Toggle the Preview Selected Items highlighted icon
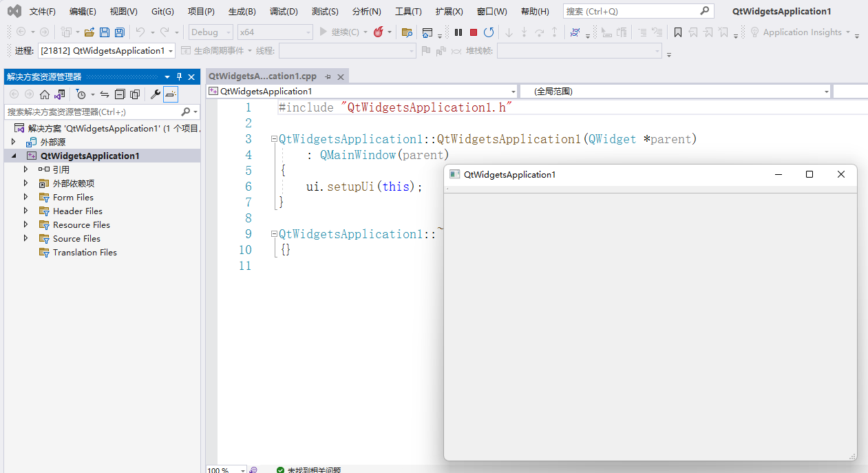868x473 pixels. (x=169, y=94)
